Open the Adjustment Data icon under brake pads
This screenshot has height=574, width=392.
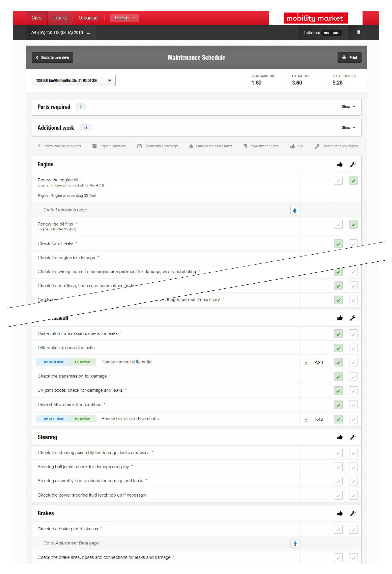tap(294, 543)
